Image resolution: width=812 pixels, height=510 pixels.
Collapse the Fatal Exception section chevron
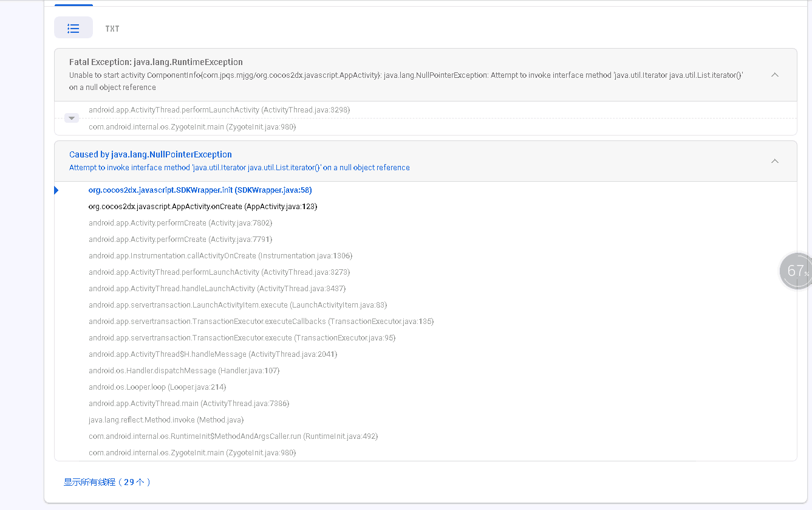pyautogui.click(x=774, y=75)
